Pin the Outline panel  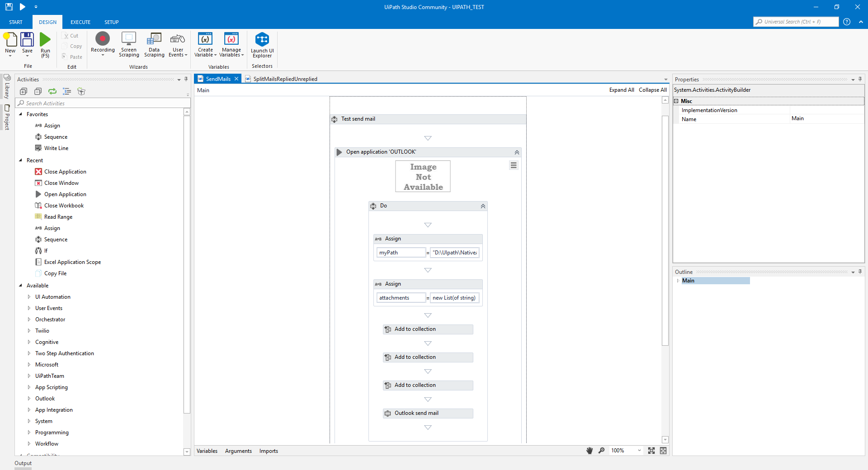(860, 272)
